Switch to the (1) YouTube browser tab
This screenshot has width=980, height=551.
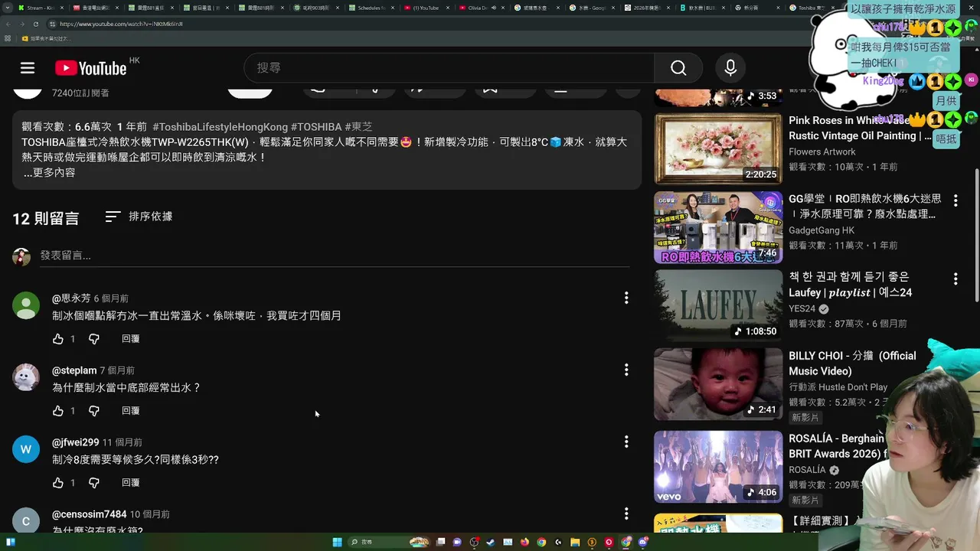tap(426, 8)
